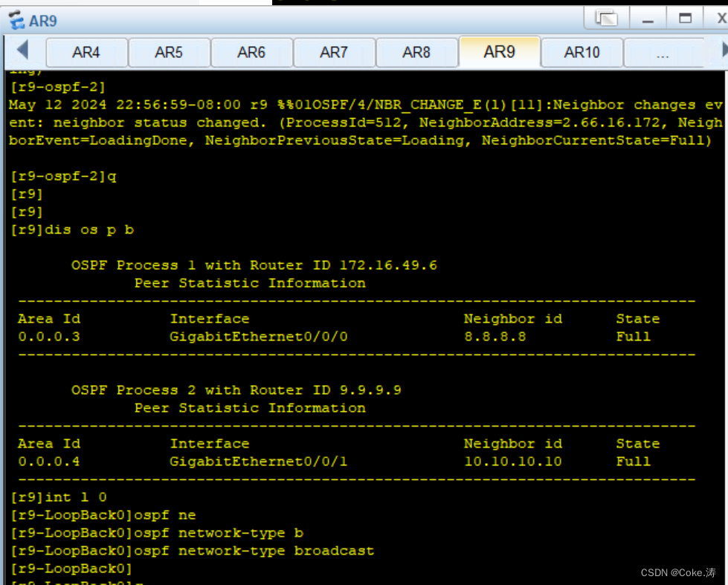Click the OSPF Process 2 Router ID line
This screenshot has height=585, width=728.
click(x=238, y=390)
